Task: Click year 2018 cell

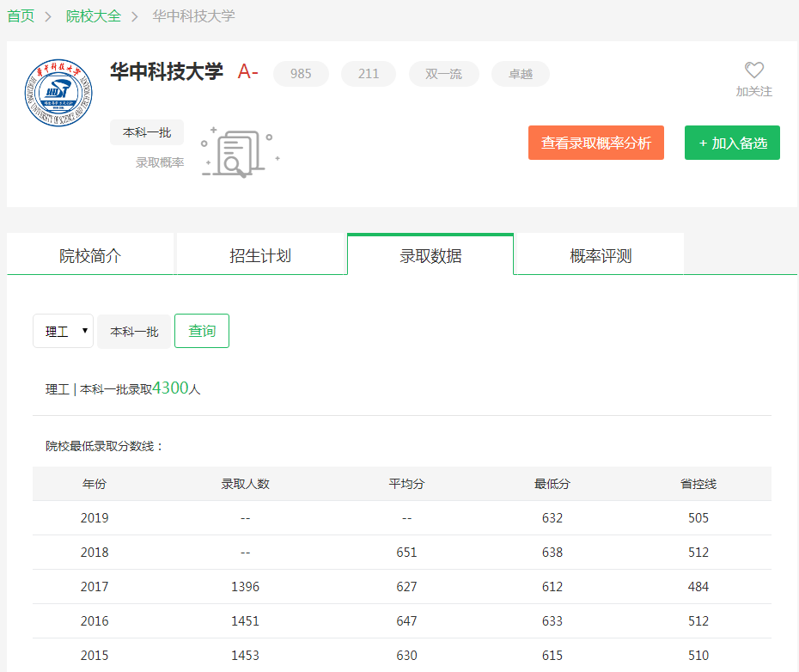Action: click(95, 553)
